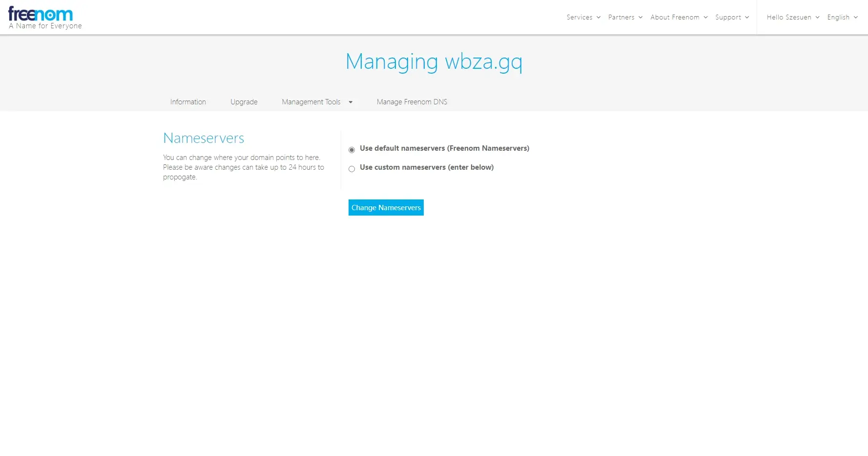Viewport: 868px width, 456px height.
Task: Click the caret icon after Management Tools
Action: [351, 102]
